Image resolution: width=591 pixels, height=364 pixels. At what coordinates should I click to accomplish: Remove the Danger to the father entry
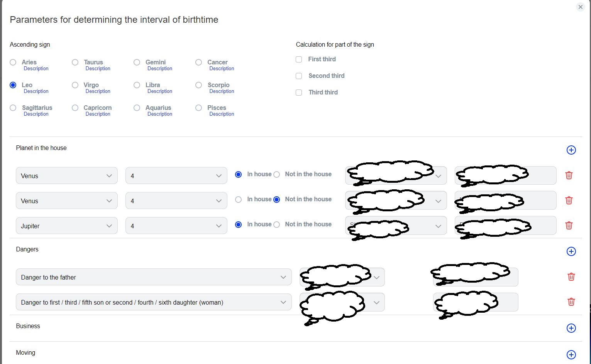pos(571,277)
